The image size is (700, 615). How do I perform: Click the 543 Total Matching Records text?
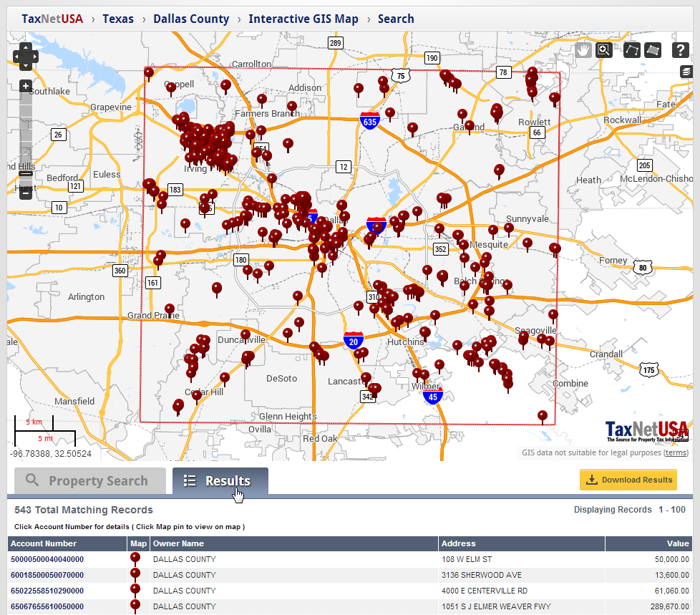(x=84, y=510)
